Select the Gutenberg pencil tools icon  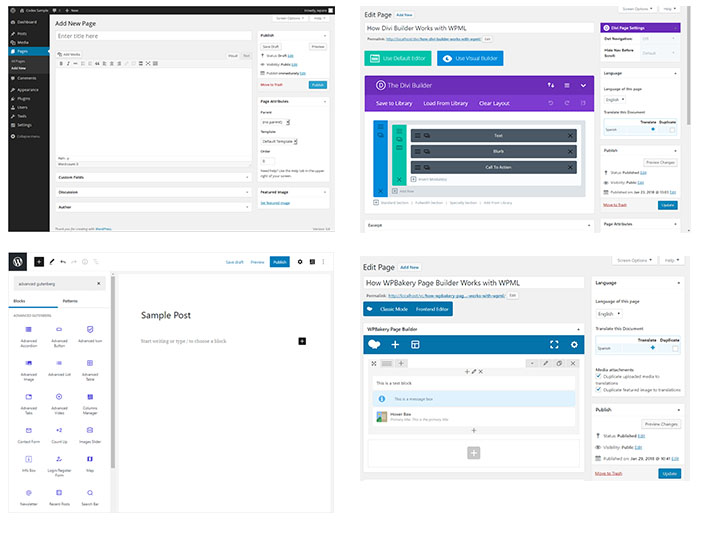(x=52, y=262)
